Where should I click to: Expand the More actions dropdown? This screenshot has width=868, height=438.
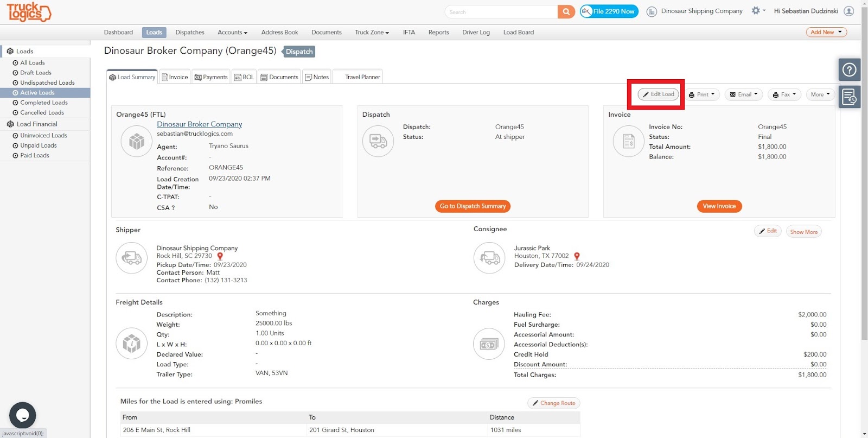tap(820, 94)
